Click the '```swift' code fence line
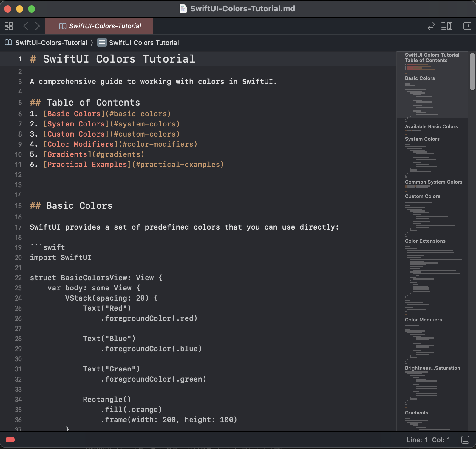Screen dimensions: 476x449 [47, 247]
